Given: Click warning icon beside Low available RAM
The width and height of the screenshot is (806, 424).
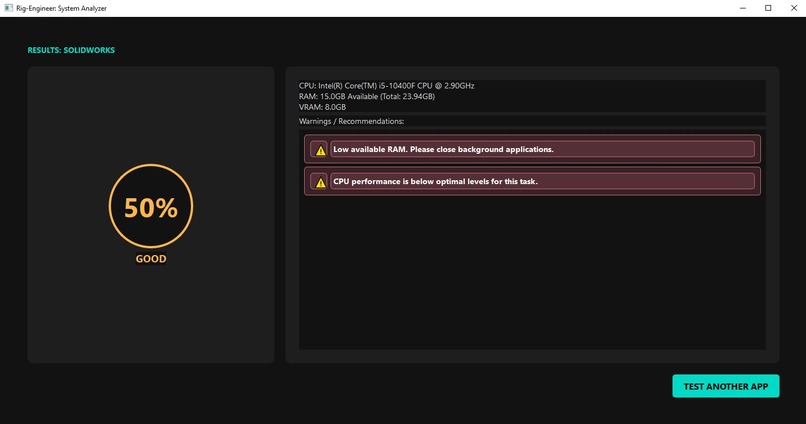Looking at the screenshot, I should (320, 150).
